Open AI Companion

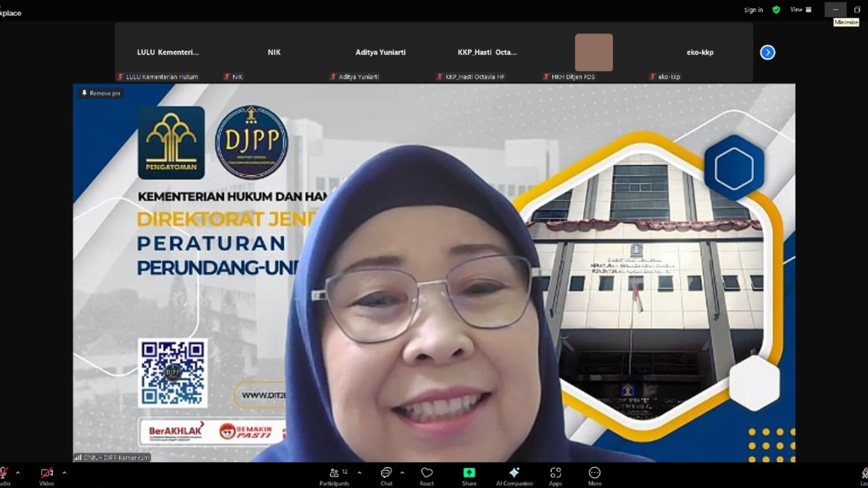coord(514,477)
